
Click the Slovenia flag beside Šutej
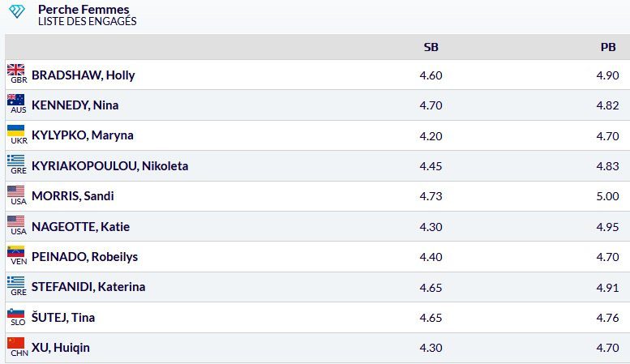pos(16,312)
